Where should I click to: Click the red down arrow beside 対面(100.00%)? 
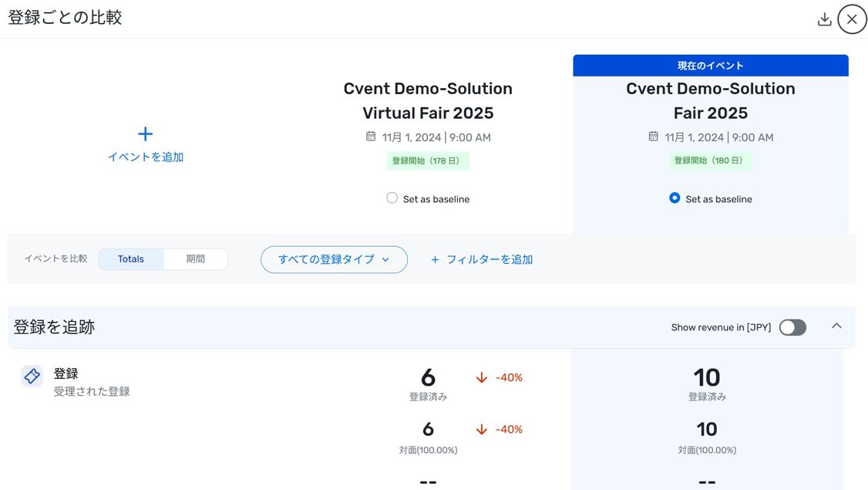point(482,430)
